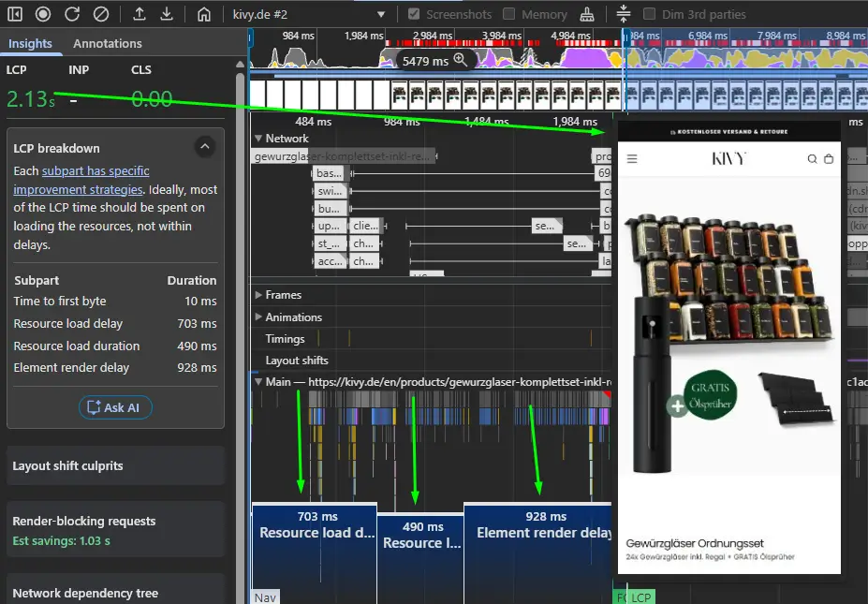Image resolution: width=868 pixels, height=604 pixels.
Task: Select the 'bas...' network request bar
Action: click(329, 173)
